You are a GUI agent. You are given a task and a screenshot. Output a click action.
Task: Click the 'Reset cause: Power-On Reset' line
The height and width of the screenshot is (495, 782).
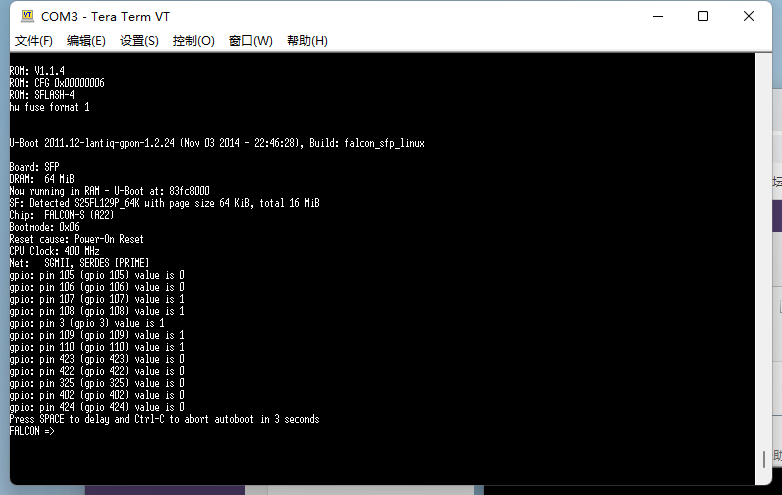76,239
